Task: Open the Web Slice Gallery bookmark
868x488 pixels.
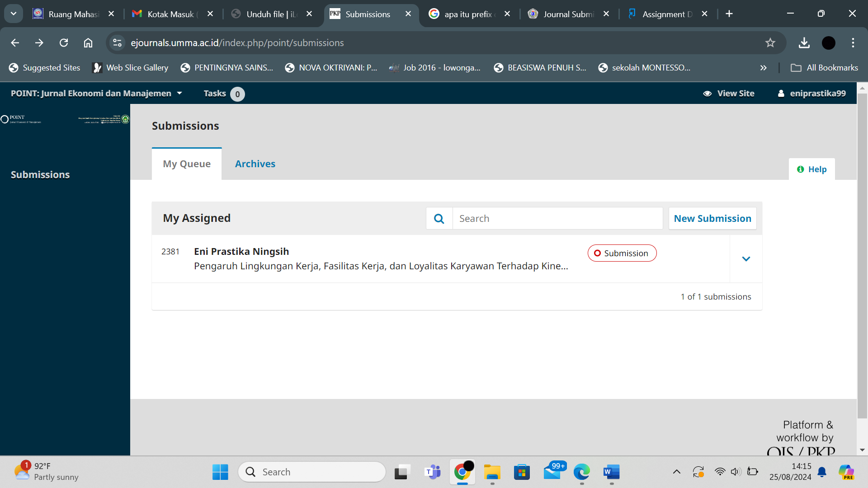Action: [x=130, y=68]
